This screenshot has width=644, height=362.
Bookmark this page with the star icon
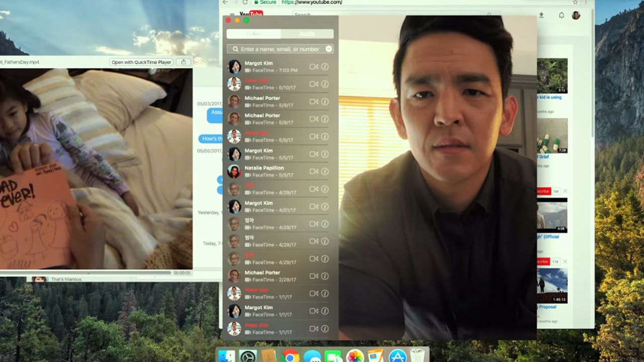coord(575,3)
